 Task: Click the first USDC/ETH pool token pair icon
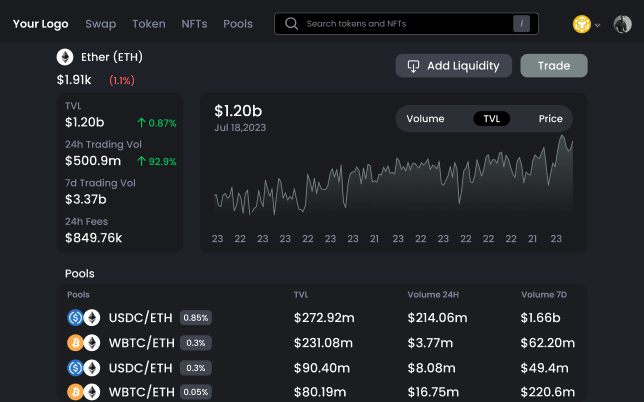[x=83, y=318]
